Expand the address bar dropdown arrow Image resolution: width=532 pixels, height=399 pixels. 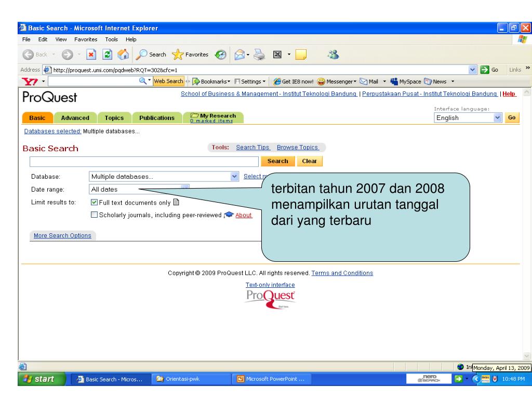[x=473, y=70]
